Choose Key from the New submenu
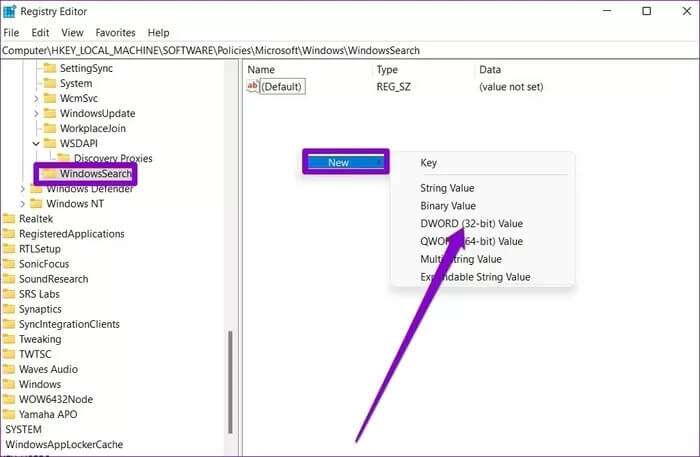 429,162
